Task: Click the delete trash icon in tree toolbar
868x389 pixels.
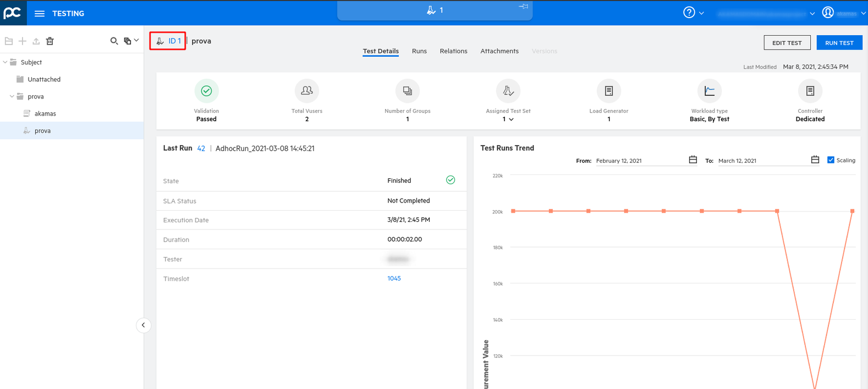Action: 50,41
